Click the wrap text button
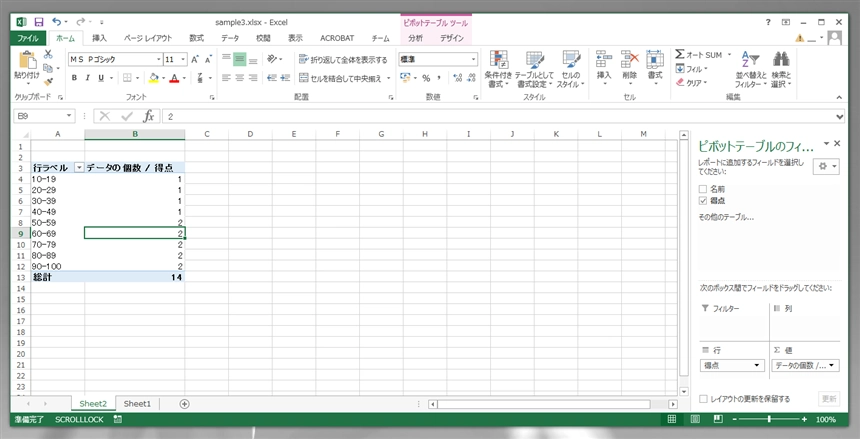 click(343, 59)
